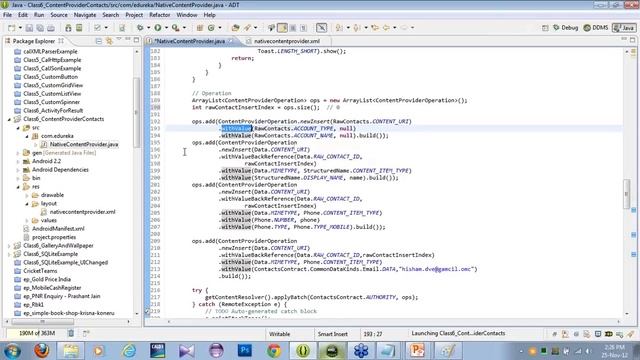Open the Run configurations dropdown arrow
The image size is (640, 360).
pyautogui.click(x=166, y=28)
